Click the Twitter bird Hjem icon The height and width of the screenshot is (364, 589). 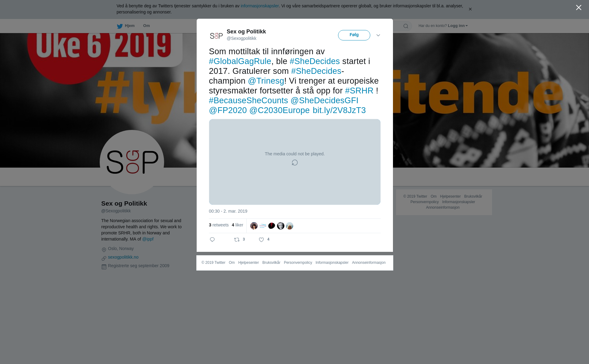pyautogui.click(x=120, y=26)
